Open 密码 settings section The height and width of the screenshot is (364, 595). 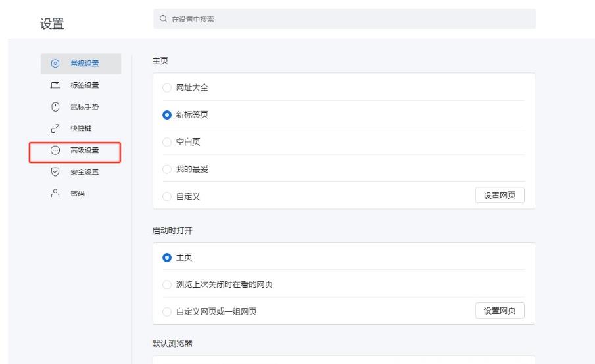(81, 193)
